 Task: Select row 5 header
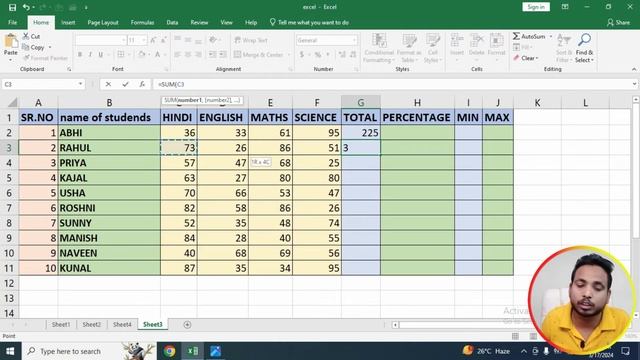9,178
